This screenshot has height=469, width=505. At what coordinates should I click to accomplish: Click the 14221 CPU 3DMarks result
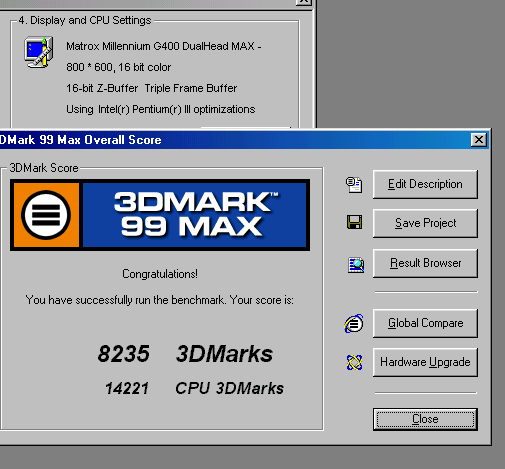pyautogui.click(x=194, y=388)
